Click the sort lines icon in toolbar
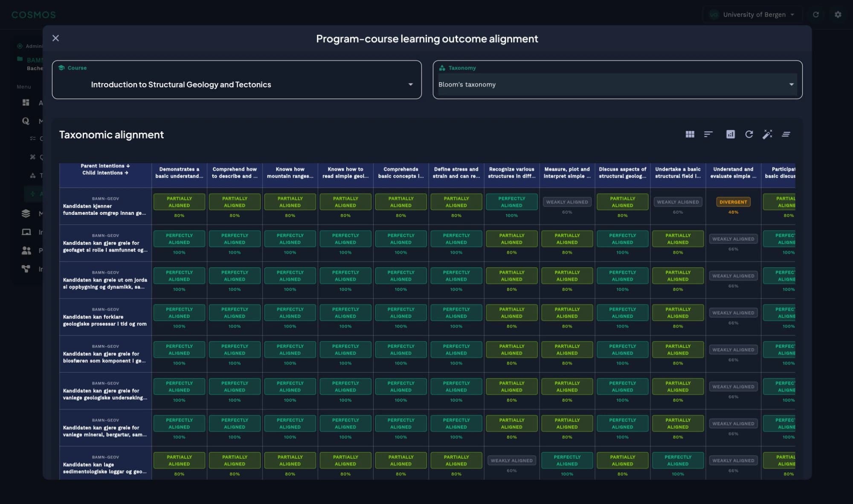This screenshot has height=504, width=853. [x=708, y=134]
